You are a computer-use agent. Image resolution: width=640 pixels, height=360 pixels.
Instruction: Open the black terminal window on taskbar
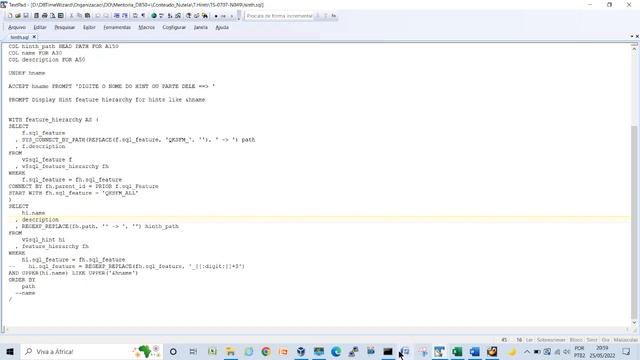[388, 351]
